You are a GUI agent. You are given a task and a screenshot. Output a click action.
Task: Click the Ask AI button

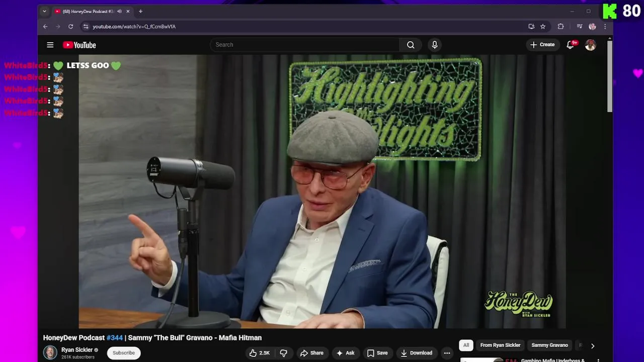[x=345, y=353]
